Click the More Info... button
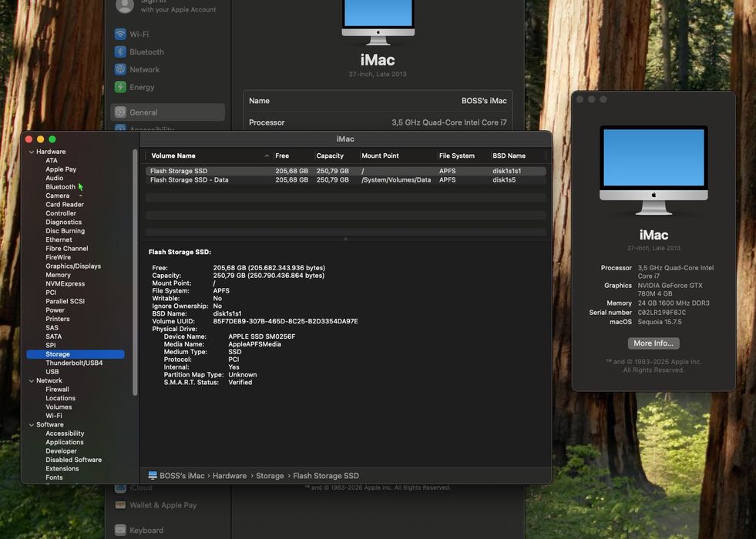 (x=654, y=343)
